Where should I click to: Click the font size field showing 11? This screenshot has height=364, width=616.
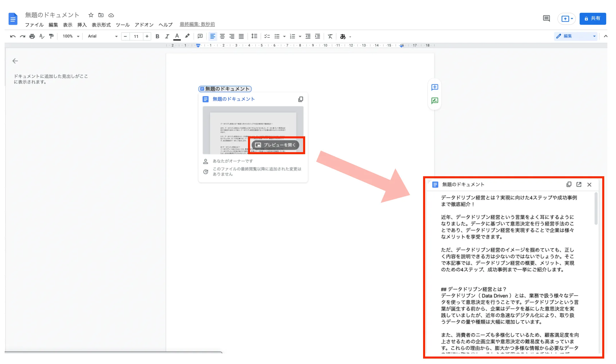[136, 36]
